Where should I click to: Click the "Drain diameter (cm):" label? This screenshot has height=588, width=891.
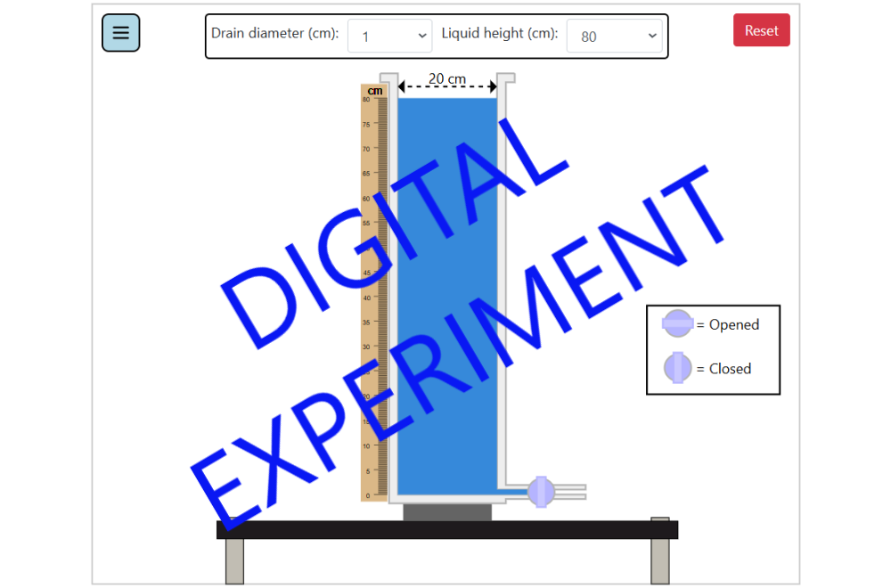[x=274, y=34]
